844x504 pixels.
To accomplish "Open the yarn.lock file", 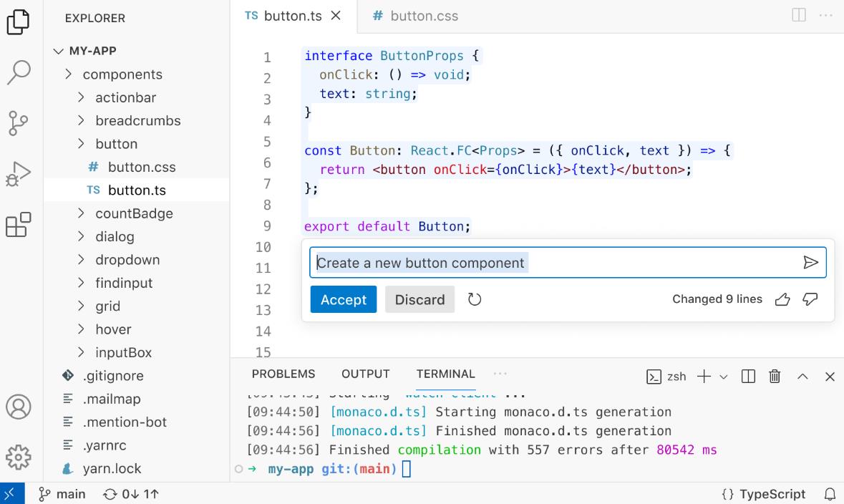I will point(136,468).
